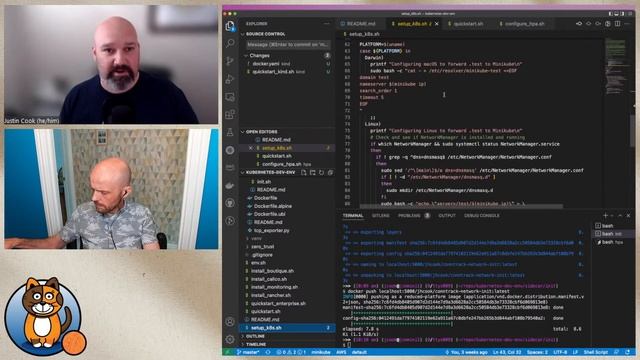Select the Output panel tab
Image resolution: width=640 pixels, height=360 pixels.
click(447, 216)
